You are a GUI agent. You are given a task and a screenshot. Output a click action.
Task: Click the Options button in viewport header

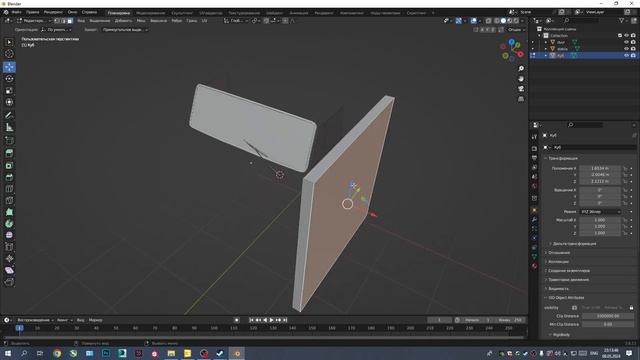516,30
